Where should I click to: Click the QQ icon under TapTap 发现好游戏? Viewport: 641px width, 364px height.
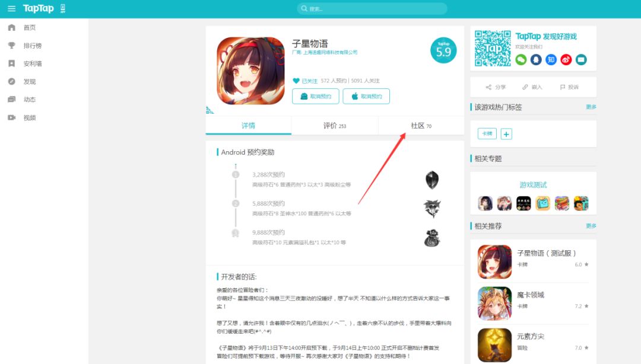tap(536, 59)
